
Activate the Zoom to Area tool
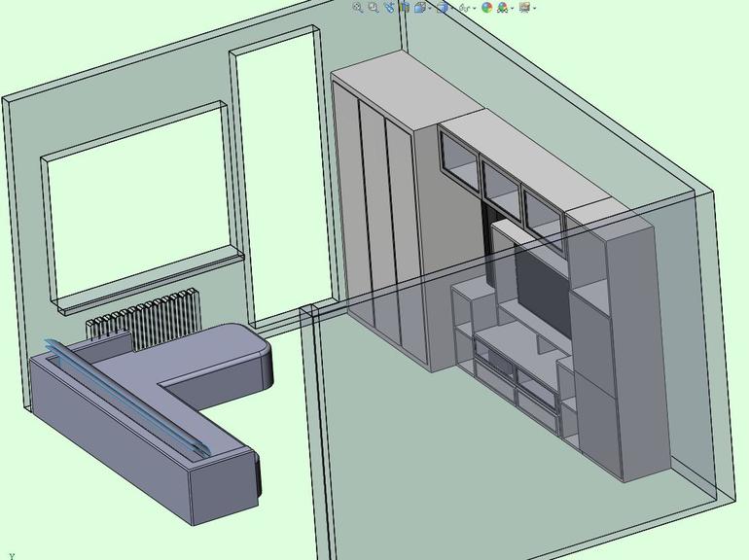click(374, 7)
